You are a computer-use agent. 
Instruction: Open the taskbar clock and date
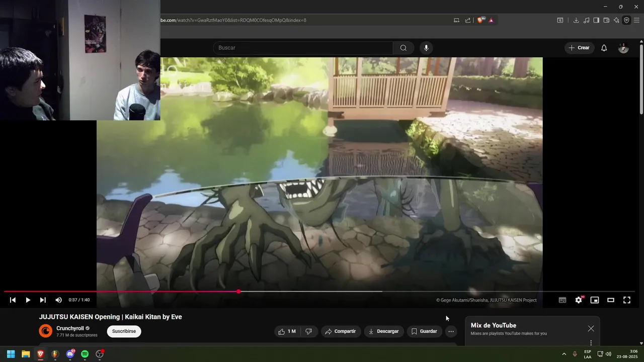(x=627, y=354)
